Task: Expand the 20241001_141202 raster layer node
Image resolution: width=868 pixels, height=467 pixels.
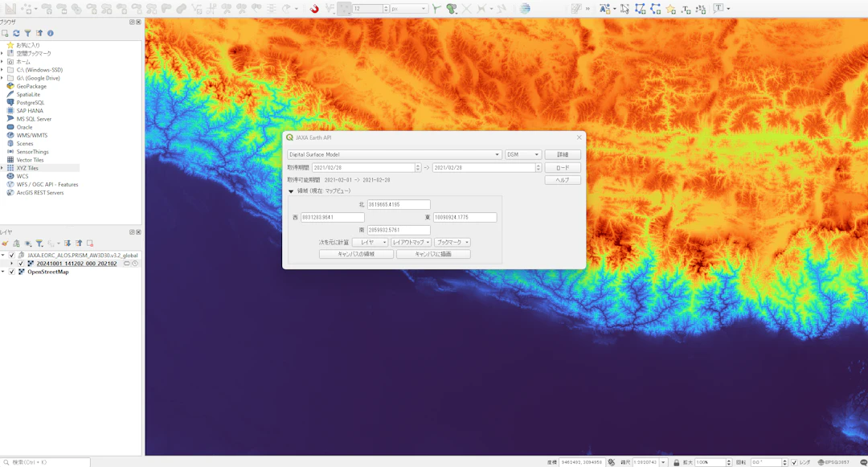Action: (x=11, y=264)
